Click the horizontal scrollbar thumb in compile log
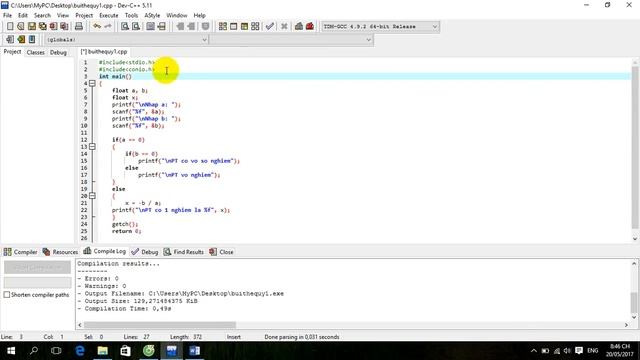Screen dimensions: 640x360 pyautogui.click(x=160, y=325)
